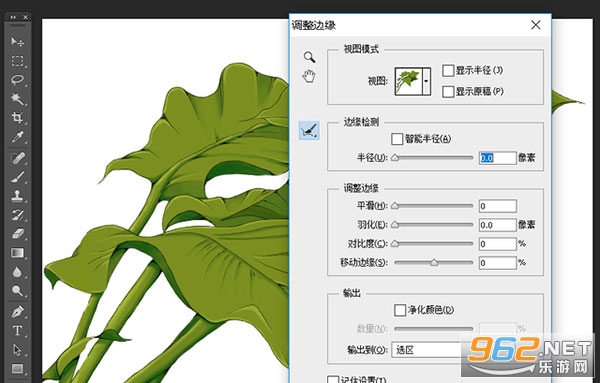Screen dimensions: 600x383
Task: Adjust the 移动边缘 shift edge slider
Action: [x=434, y=262]
